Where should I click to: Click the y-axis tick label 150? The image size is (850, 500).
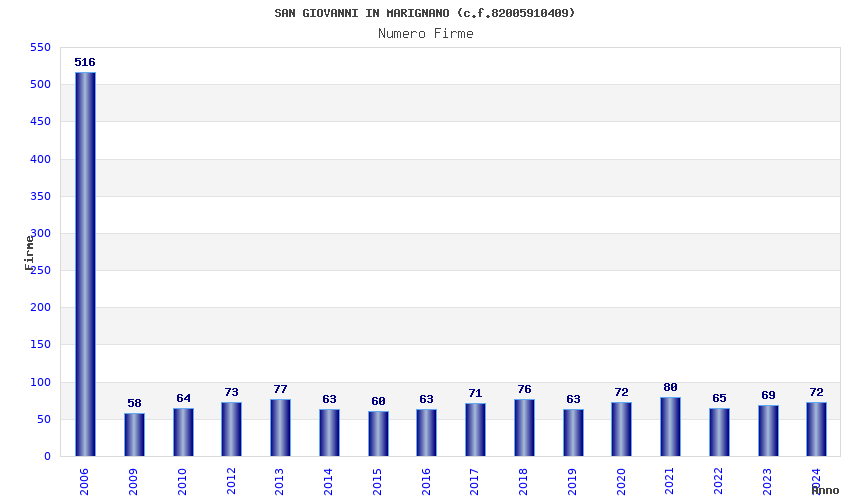[x=41, y=344]
